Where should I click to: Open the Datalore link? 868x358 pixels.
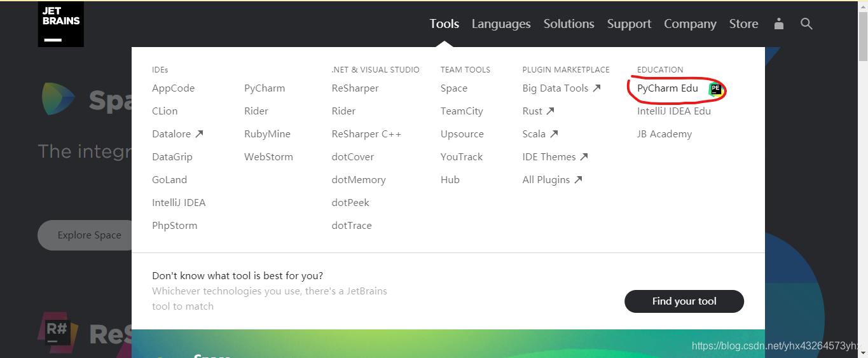(172, 134)
